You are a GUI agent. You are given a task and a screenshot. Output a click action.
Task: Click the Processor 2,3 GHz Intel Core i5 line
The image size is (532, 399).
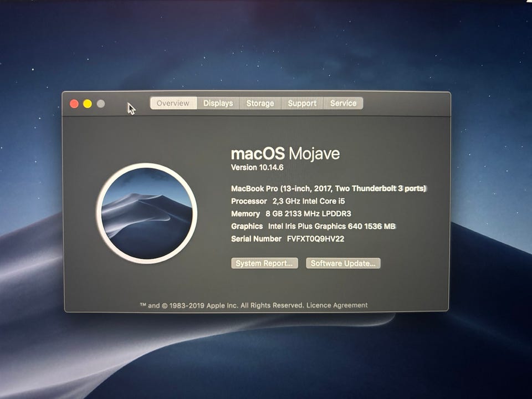[x=288, y=201]
